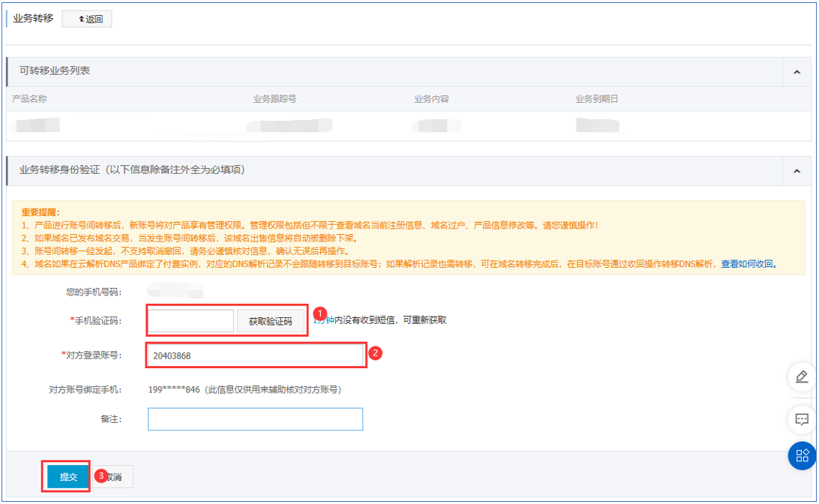Open the chat message floating icon
The image size is (819, 504).
(801, 419)
